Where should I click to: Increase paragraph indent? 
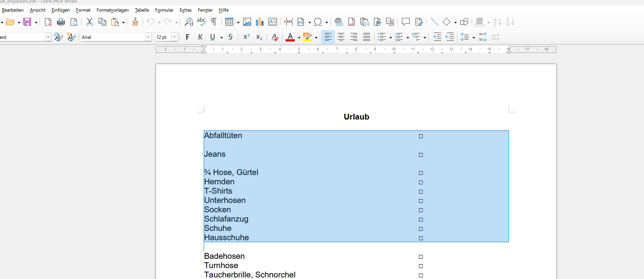437,37
